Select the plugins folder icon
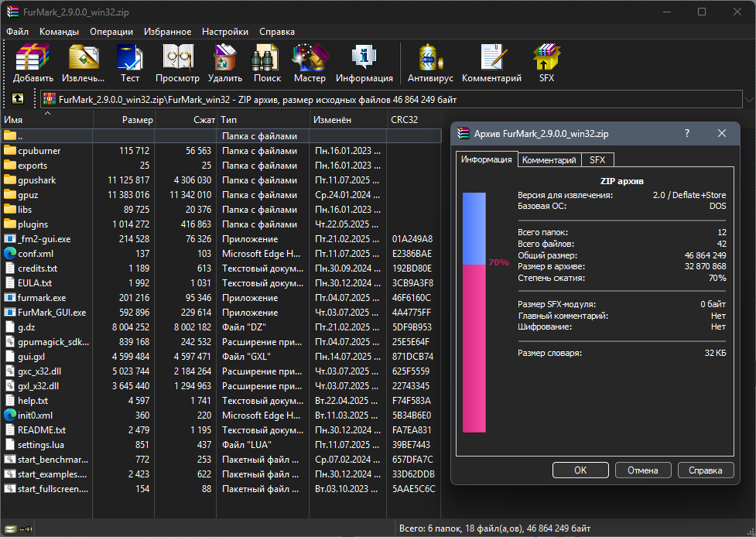Image resolution: width=756 pixels, height=537 pixels. pos(9,224)
